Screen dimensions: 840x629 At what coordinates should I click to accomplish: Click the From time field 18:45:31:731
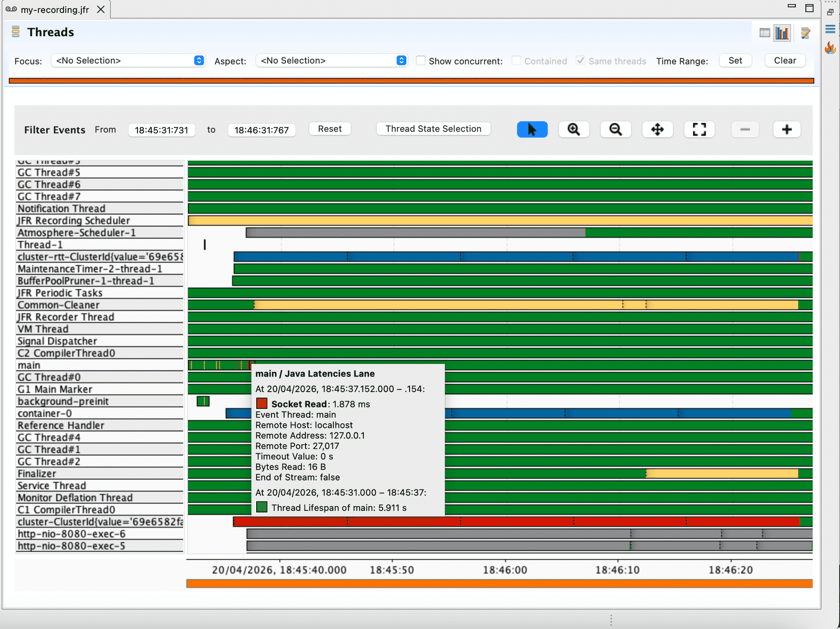(162, 130)
